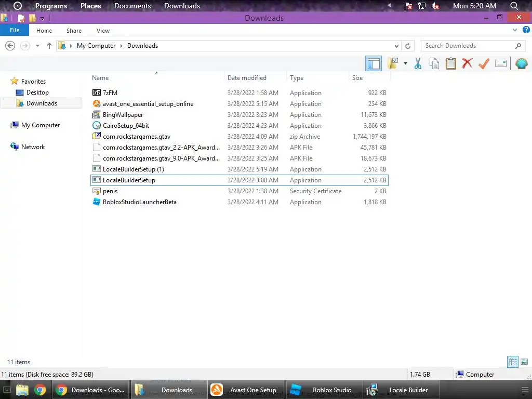The height and width of the screenshot is (399, 532).
Task: Expand address bar history dropdown
Action: coord(396,46)
